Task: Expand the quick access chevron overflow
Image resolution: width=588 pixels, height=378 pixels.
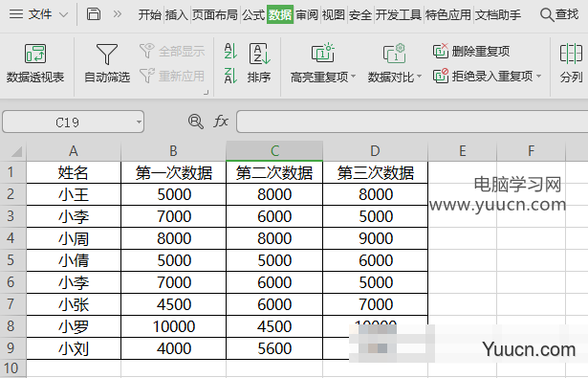Action: coord(118,14)
